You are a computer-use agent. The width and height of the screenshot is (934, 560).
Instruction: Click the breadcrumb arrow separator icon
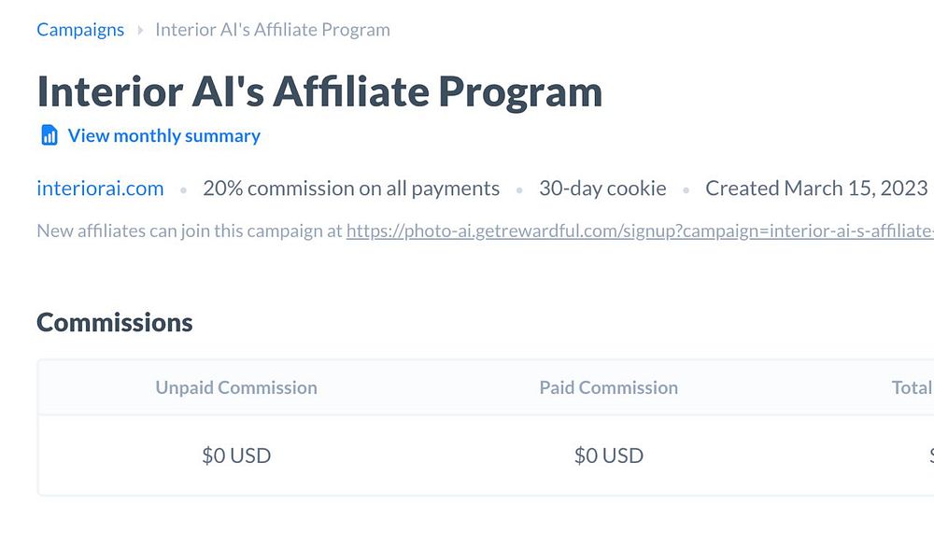(x=140, y=30)
